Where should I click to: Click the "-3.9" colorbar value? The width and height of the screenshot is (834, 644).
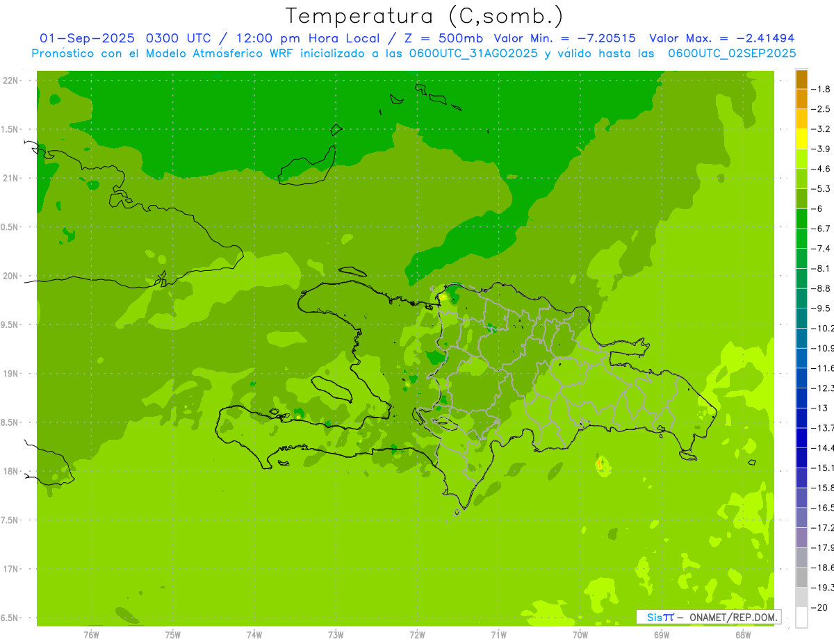[x=821, y=149]
